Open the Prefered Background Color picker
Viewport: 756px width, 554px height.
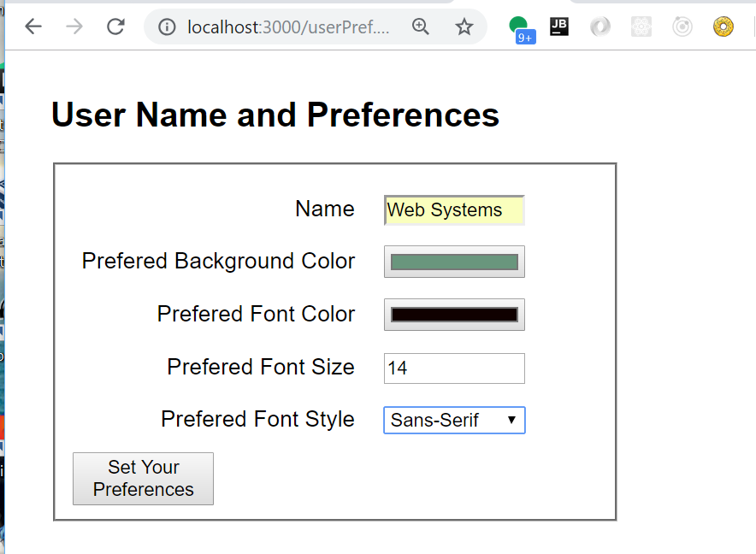click(454, 262)
